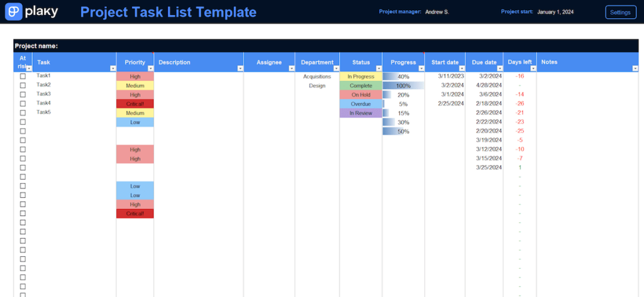Tick the At risk checkbox in the 2/22/2024 row
The height and width of the screenshot is (297, 644).
pyautogui.click(x=23, y=122)
